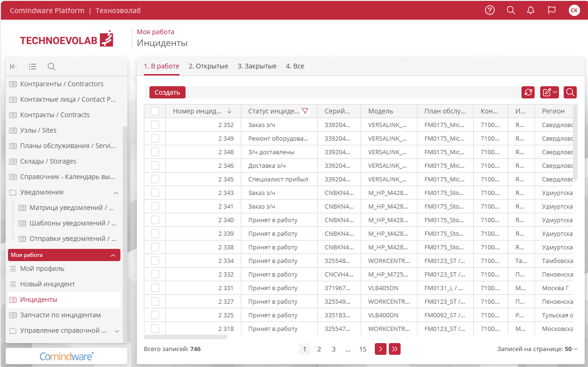Open the help question mark icon

(490, 10)
